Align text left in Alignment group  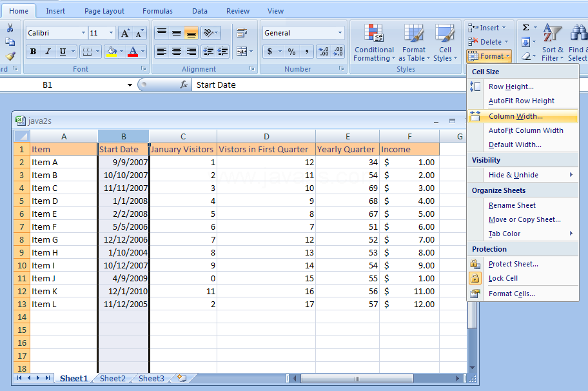pyautogui.click(x=162, y=51)
